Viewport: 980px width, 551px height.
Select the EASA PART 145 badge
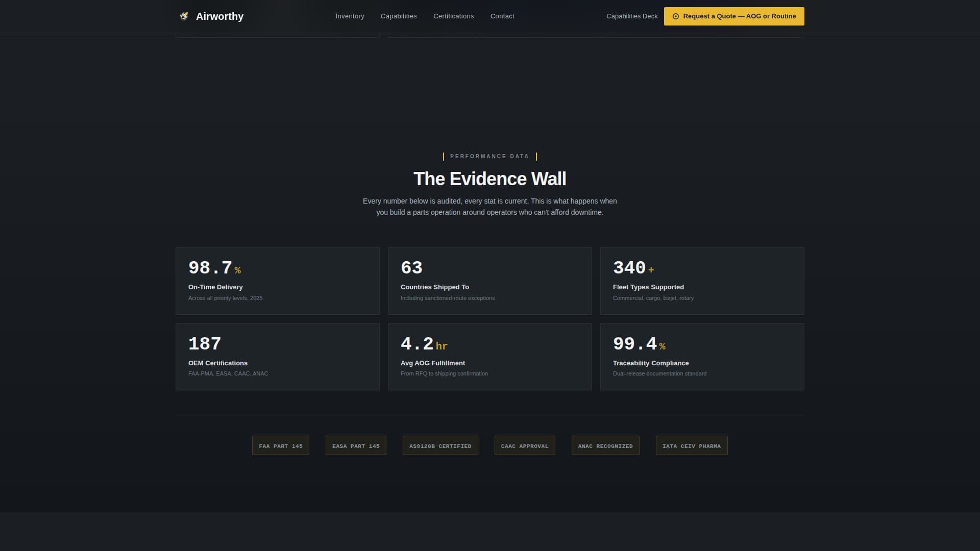click(356, 445)
